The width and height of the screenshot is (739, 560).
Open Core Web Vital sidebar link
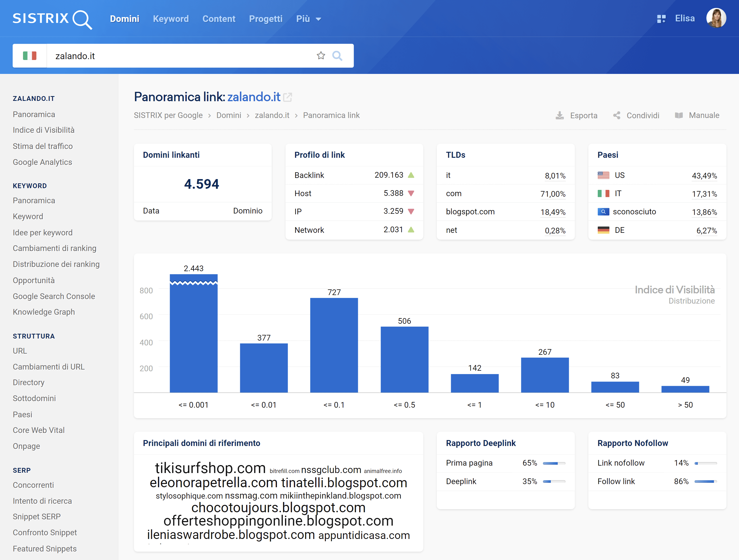(39, 430)
